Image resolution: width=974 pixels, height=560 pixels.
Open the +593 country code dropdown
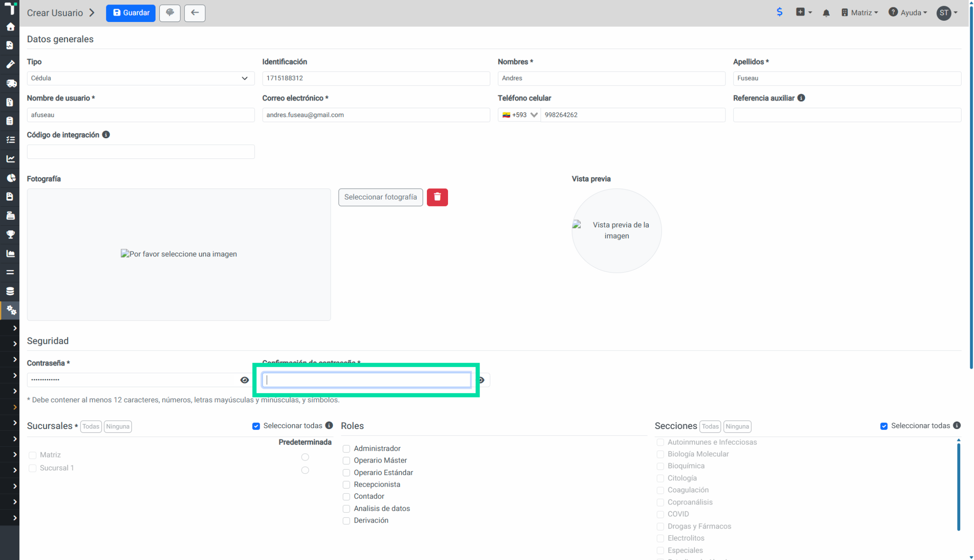[x=519, y=115]
